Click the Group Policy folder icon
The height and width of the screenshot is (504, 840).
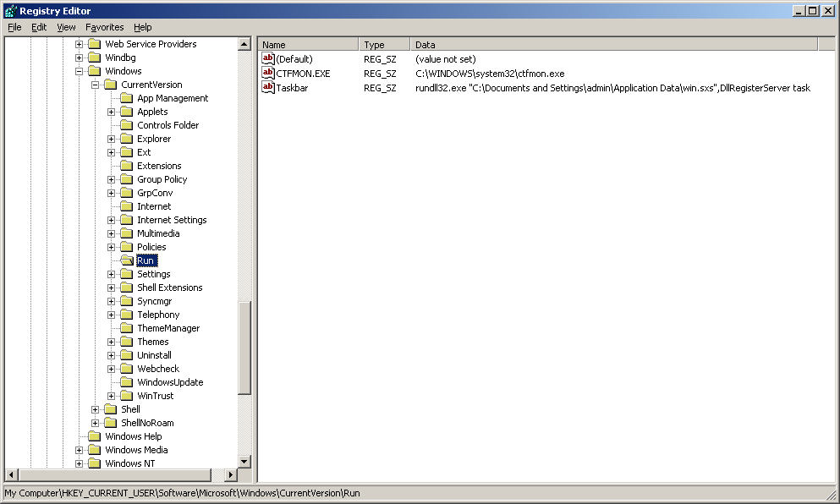127,179
